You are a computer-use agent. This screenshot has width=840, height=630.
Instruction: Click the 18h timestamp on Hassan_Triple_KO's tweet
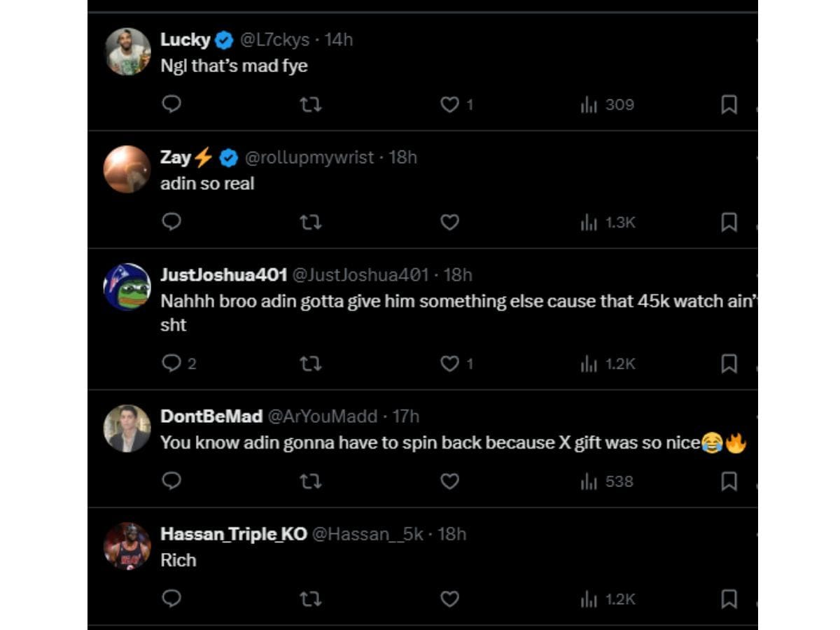coord(455,534)
